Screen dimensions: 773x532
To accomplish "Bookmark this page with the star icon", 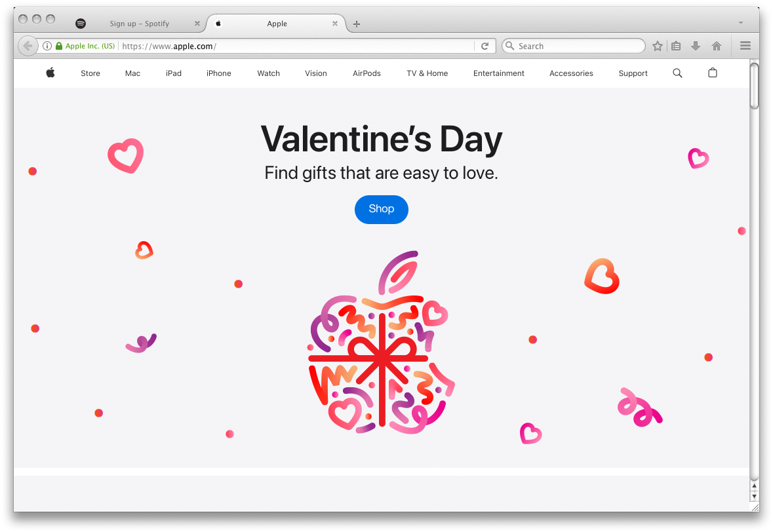I will 657,46.
